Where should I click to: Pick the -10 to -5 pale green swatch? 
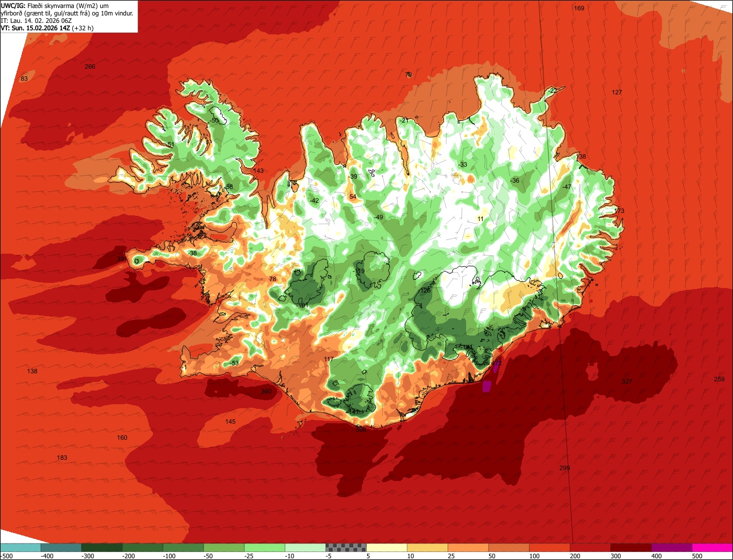pyautogui.click(x=305, y=547)
